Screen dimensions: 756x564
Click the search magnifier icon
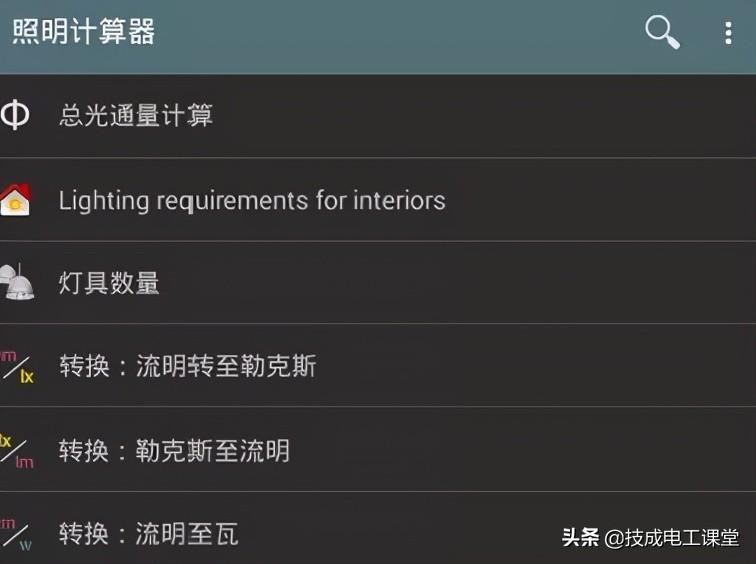coord(662,33)
